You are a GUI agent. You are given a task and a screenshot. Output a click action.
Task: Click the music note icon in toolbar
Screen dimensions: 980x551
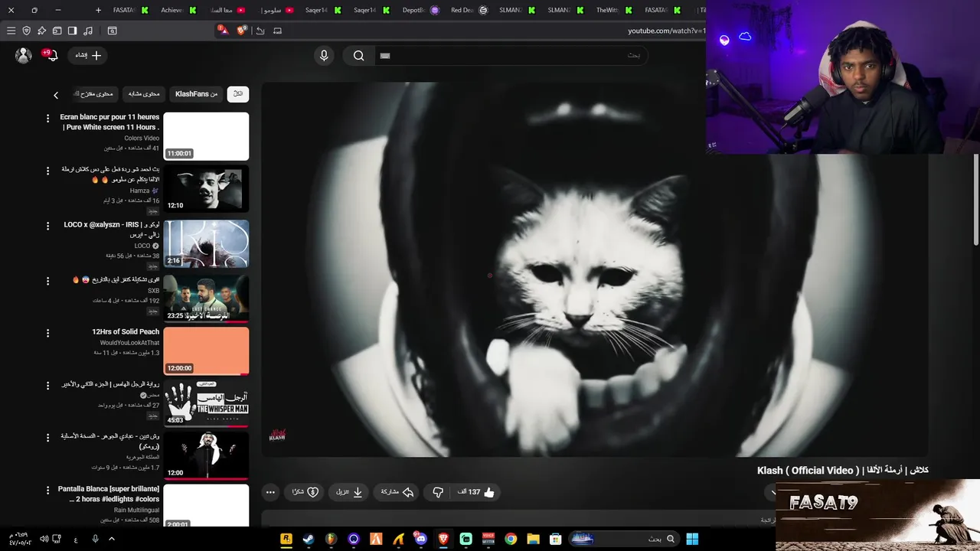coord(87,31)
